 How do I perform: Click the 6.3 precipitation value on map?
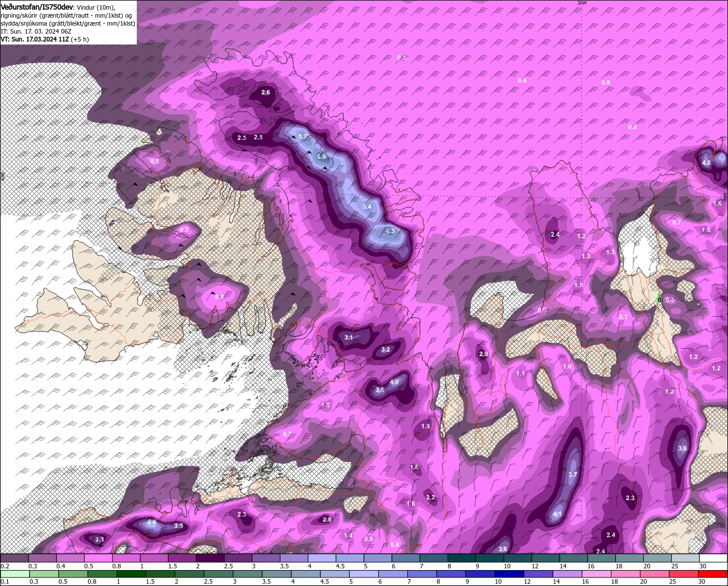[390, 231]
